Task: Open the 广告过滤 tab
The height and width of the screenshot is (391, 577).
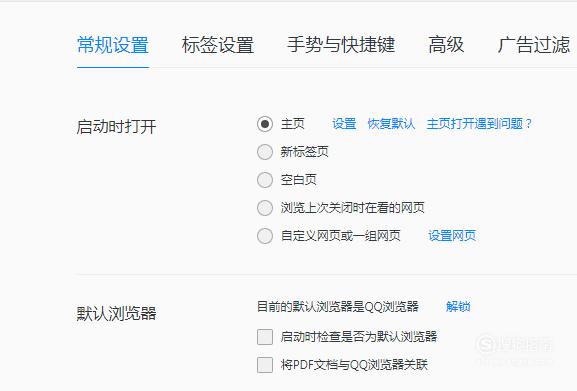Action: [x=534, y=45]
